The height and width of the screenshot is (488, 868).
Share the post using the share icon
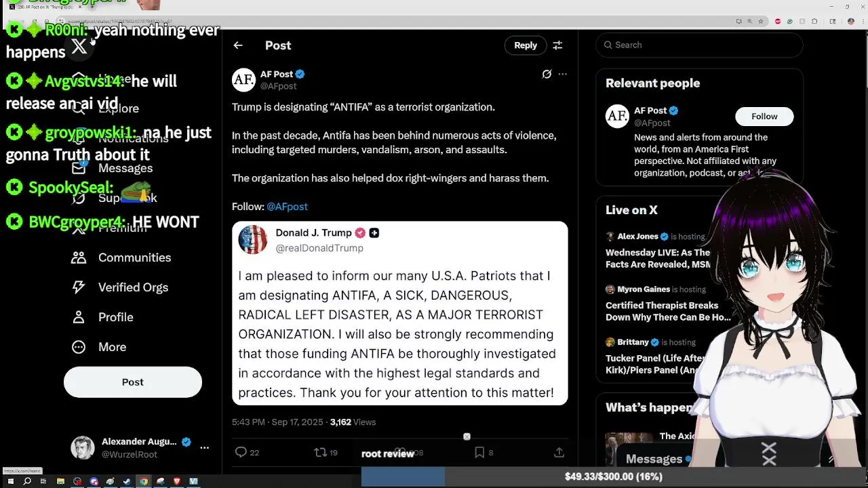click(x=559, y=452)
